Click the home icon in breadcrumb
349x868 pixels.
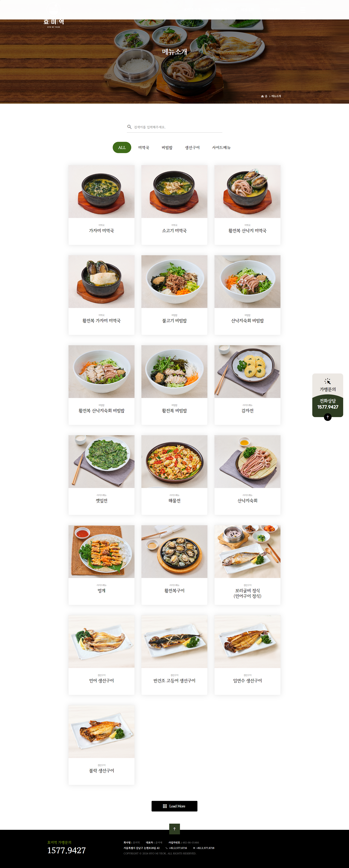(262, 96)
